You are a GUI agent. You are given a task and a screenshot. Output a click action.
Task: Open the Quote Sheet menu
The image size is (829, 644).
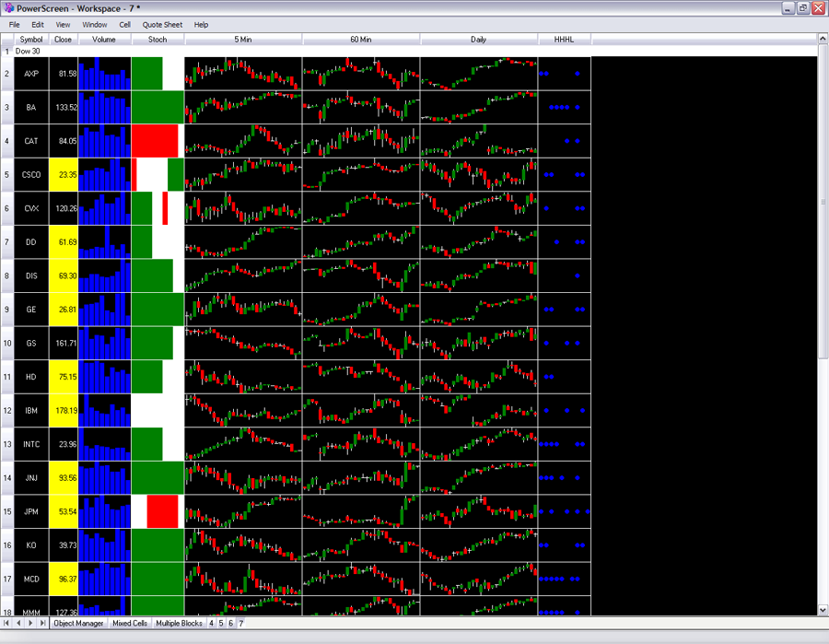(162, 25)
